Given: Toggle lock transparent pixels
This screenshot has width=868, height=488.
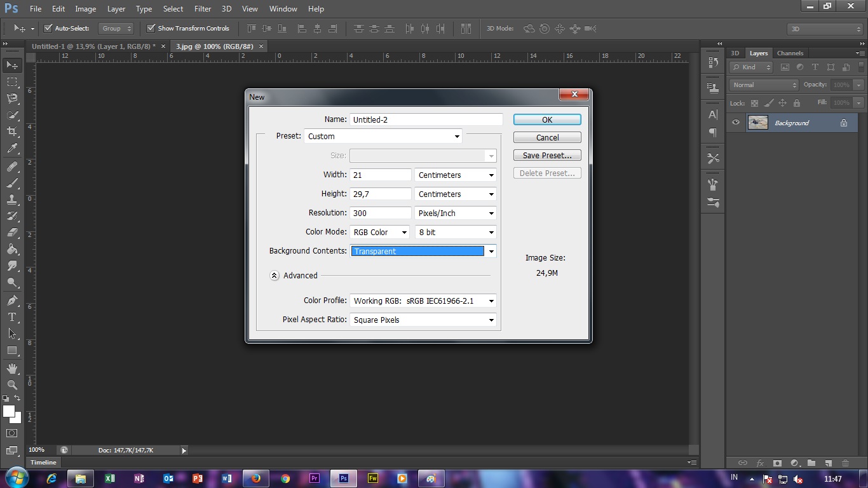Looking at the screenshot, I should pyautogui.click(x=754, y=103).
